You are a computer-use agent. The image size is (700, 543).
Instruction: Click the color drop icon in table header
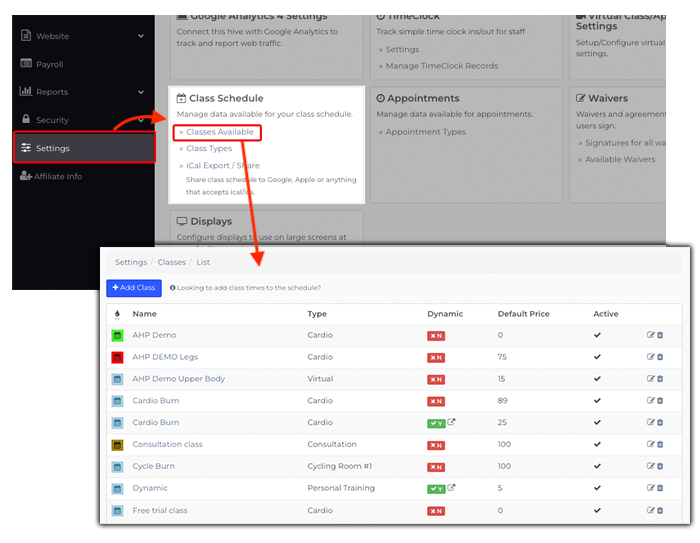point(117,314)
